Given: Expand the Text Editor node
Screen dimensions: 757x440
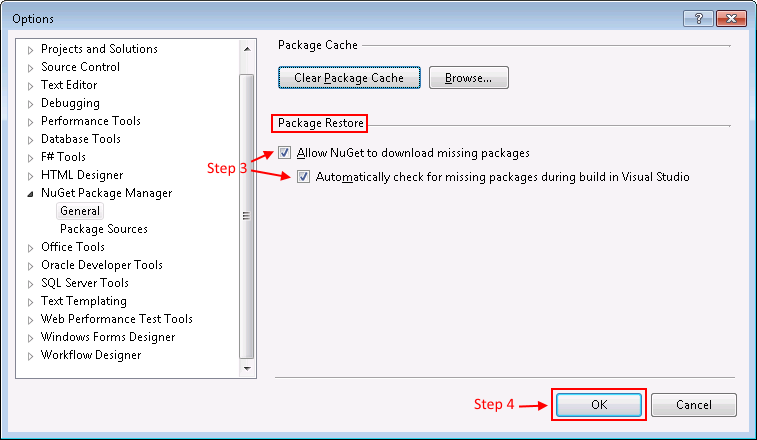Looking at the screenshot, I should pyautogui.click(x=31, y=86).
